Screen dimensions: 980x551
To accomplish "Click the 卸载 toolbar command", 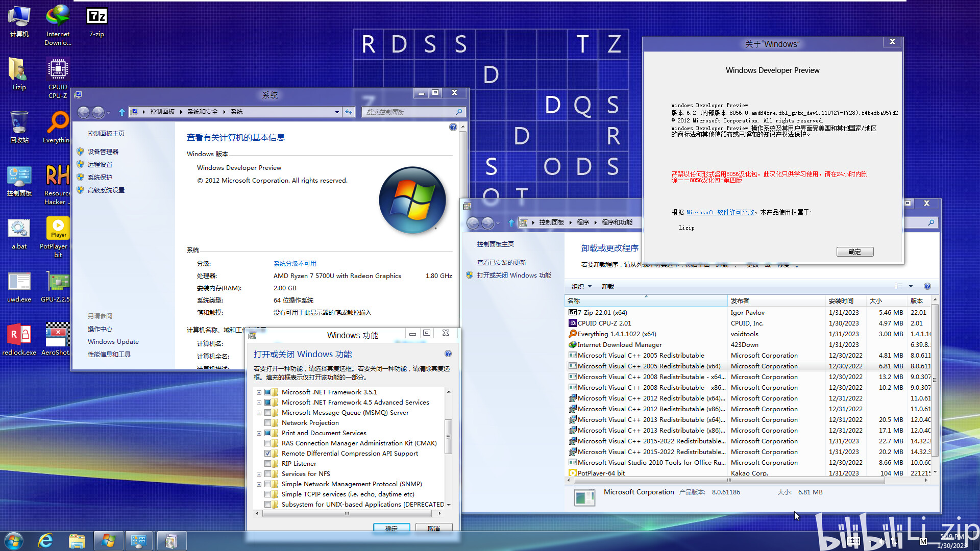I will click(x=607, y=286).
